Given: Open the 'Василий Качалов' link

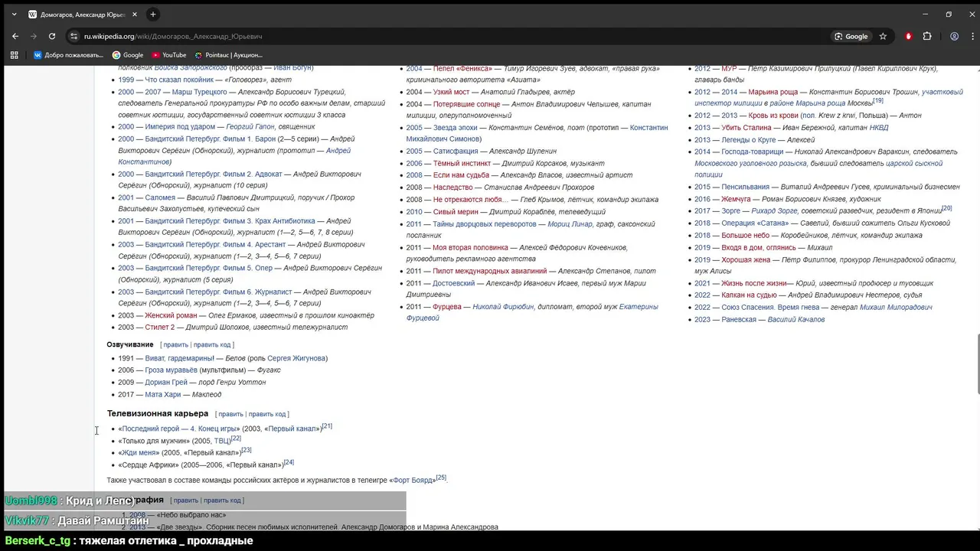Looking at the screenshot, I should pyautogui.click(x=796, y=320).
